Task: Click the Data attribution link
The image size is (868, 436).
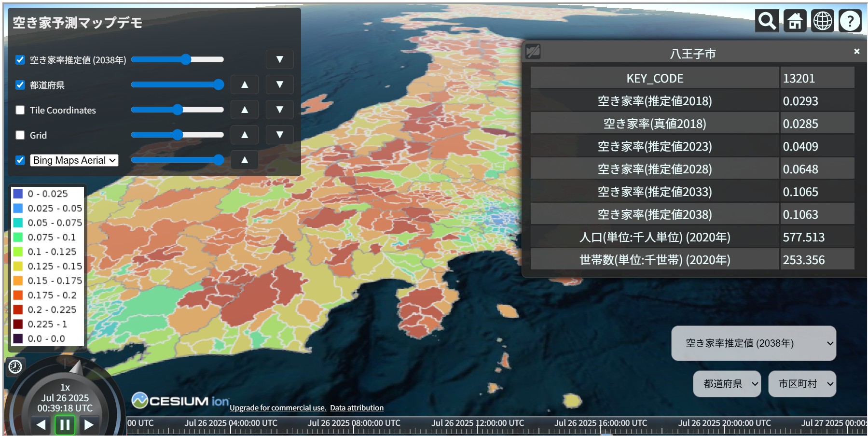Action: pyautogui.click(x=357, y=408)
